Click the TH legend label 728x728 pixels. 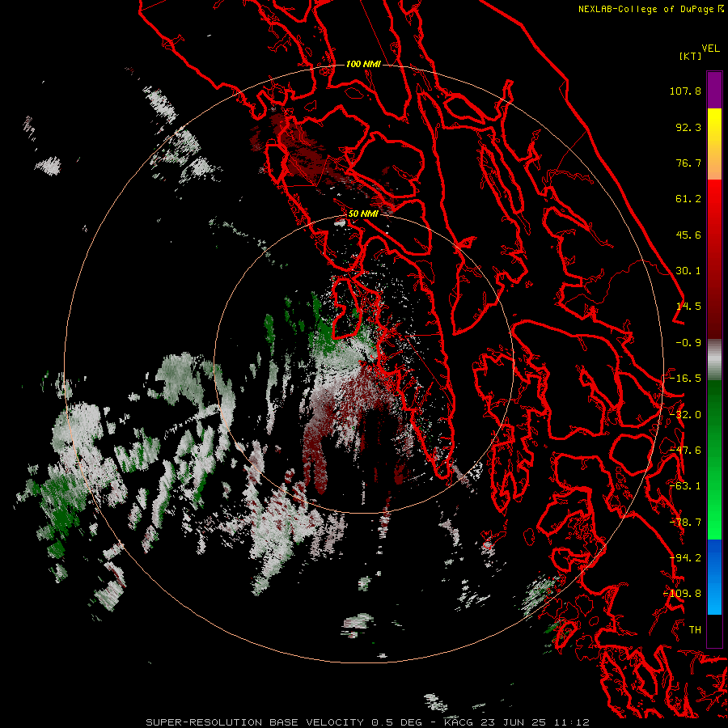(x=695, y=630)
